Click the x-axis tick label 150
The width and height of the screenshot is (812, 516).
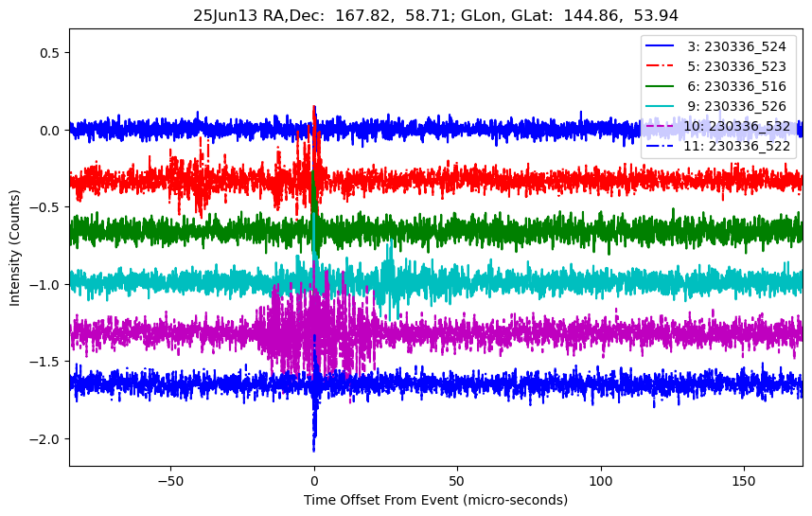(744, 479)
